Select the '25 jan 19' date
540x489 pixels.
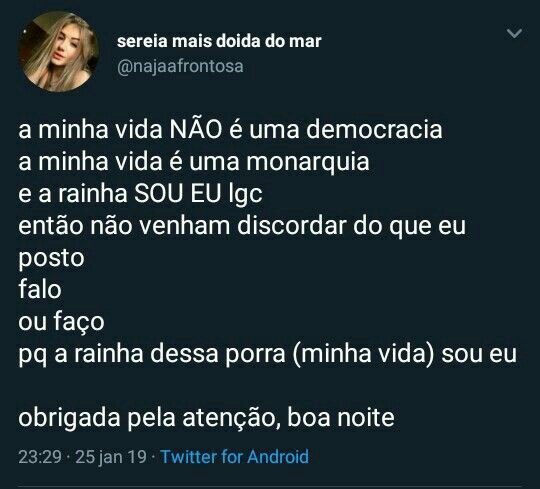tap(111, 457)
